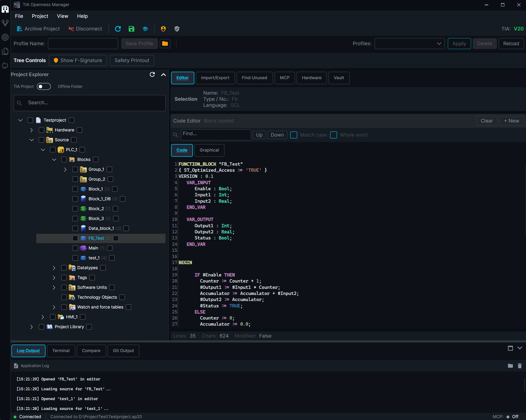Switch to the Find Unused tab

click(254, 78)
